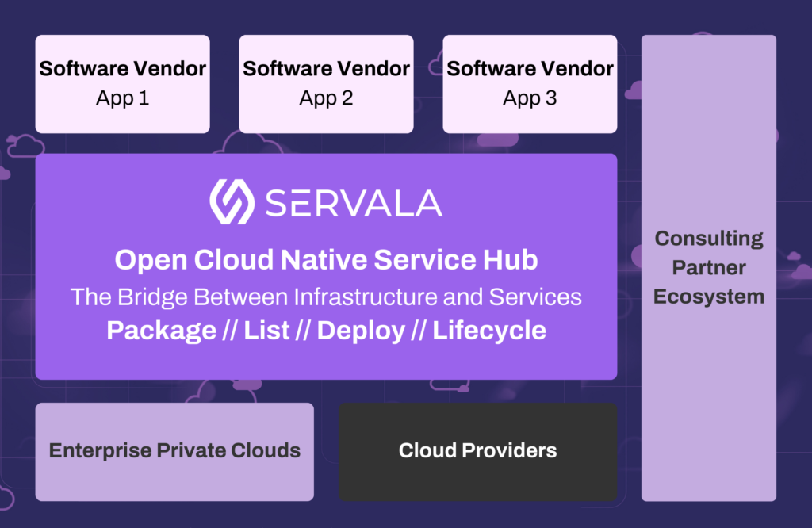Open the Enterprise Private Clouds panel

[x=174, y=450]
